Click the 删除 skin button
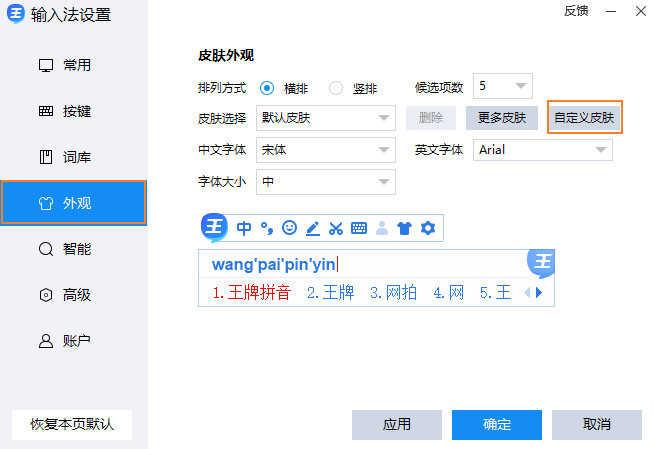This screenshot has width=654, height=449. (x=431, y=118)
